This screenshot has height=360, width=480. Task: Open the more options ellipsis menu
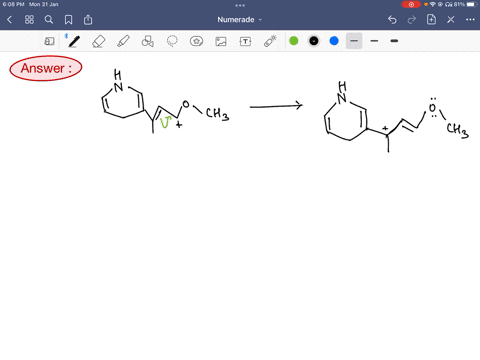click(470, 20)
